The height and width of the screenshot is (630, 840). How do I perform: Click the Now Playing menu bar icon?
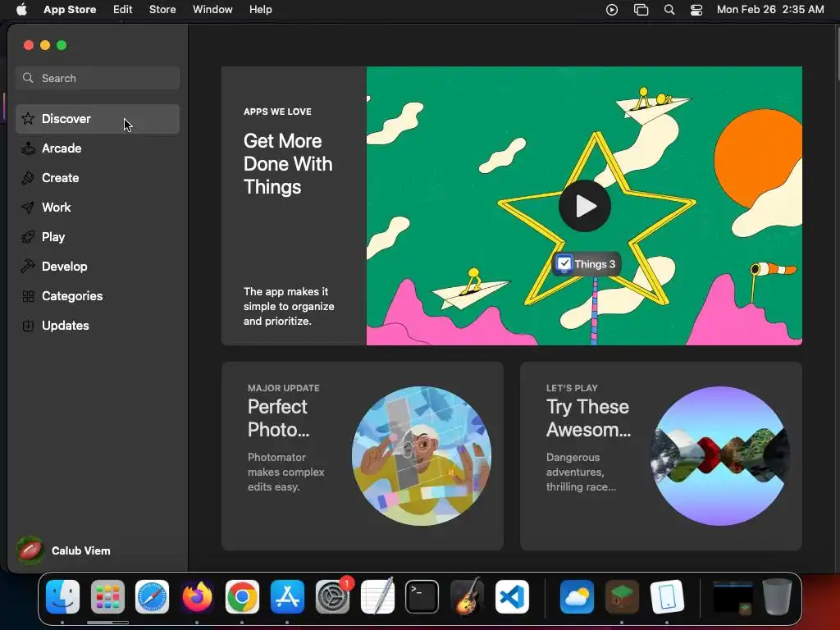coord(612,10)
